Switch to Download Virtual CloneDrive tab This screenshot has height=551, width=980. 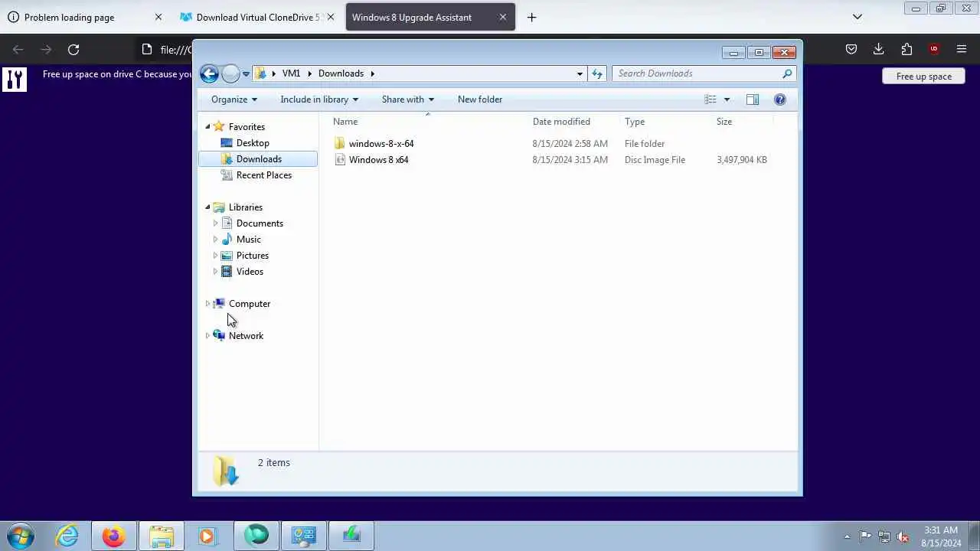pyautogui.click(x=256, y=17)
